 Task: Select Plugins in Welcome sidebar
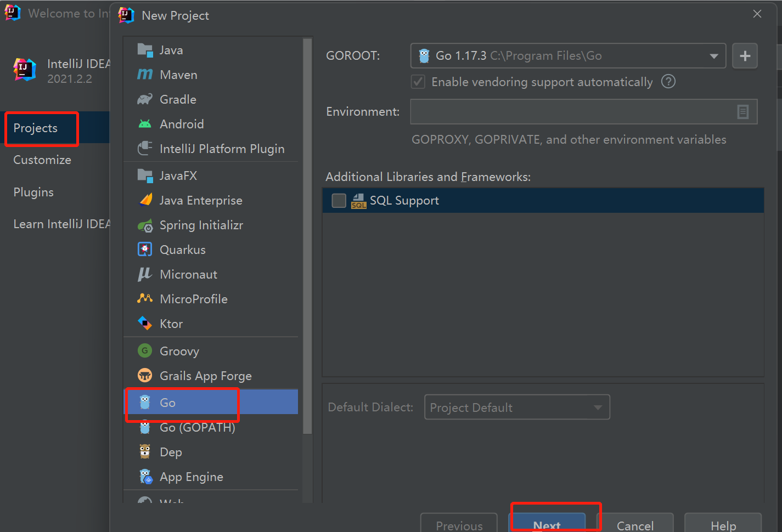33,192
